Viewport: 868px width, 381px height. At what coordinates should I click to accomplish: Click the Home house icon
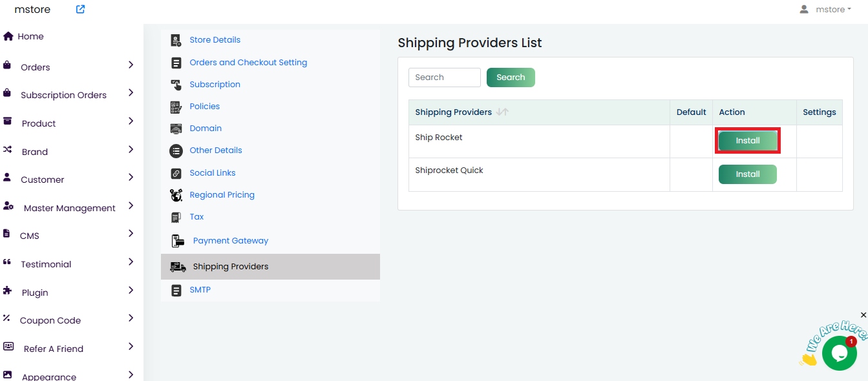(x=8, y=36)
